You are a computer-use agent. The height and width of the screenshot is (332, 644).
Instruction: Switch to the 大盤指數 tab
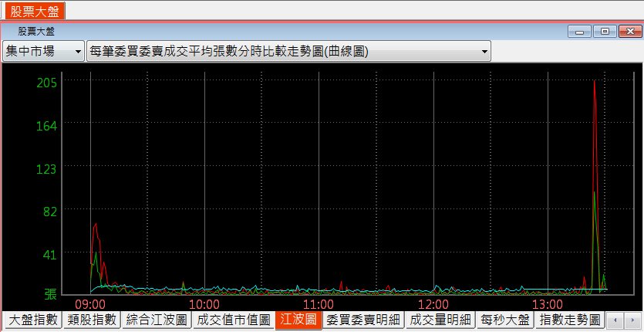(x=33, y=319)
